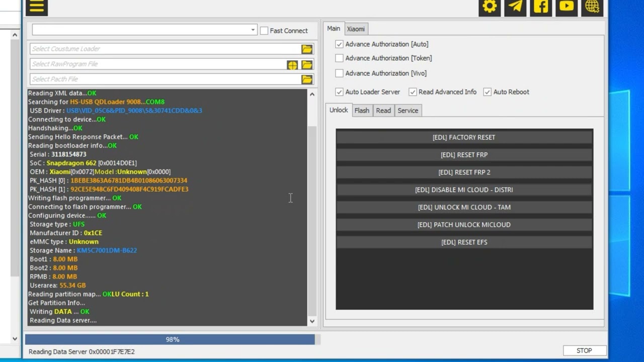Uncheck Advance Authorization [Auto]
Screen dimensions: 644x362
340,44
